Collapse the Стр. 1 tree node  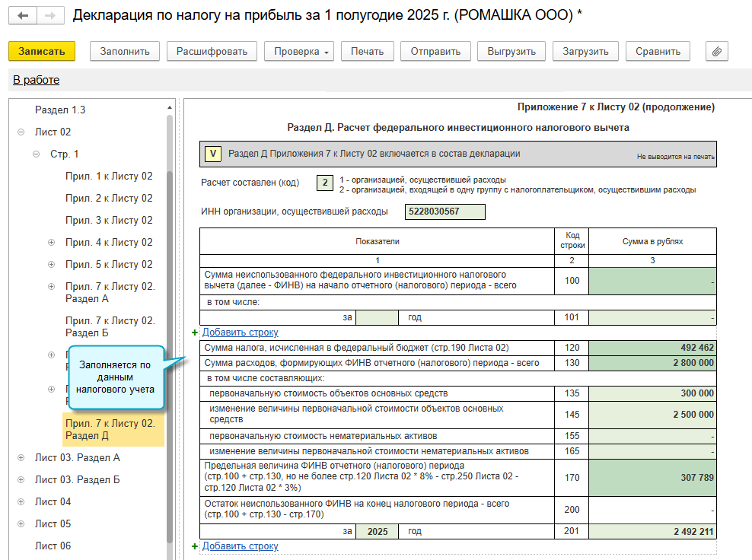[36, 154]
